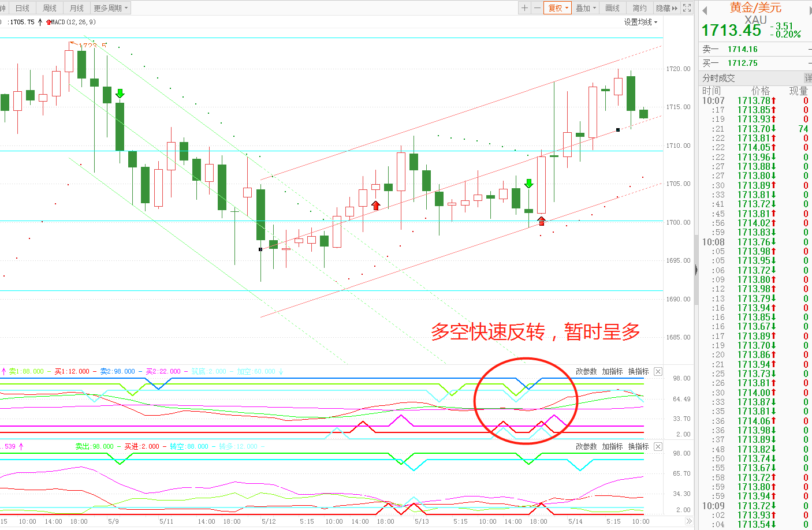812x530 pixels.
Task: Expand the 隐藏 panel toggle
Action: (x=666, y=8)
